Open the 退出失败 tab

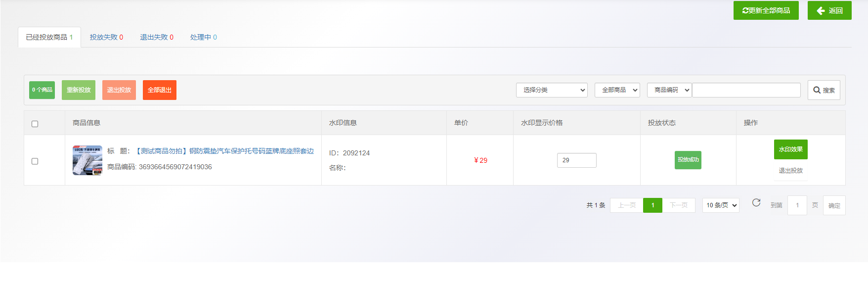156,37
